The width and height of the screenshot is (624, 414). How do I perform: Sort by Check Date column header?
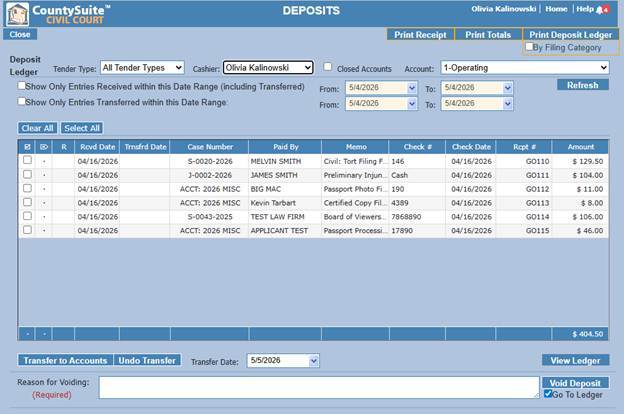click(471, 147)
